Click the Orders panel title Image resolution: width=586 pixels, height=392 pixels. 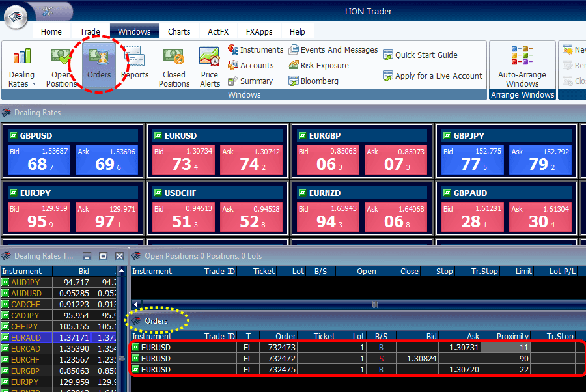coord(156,321)
